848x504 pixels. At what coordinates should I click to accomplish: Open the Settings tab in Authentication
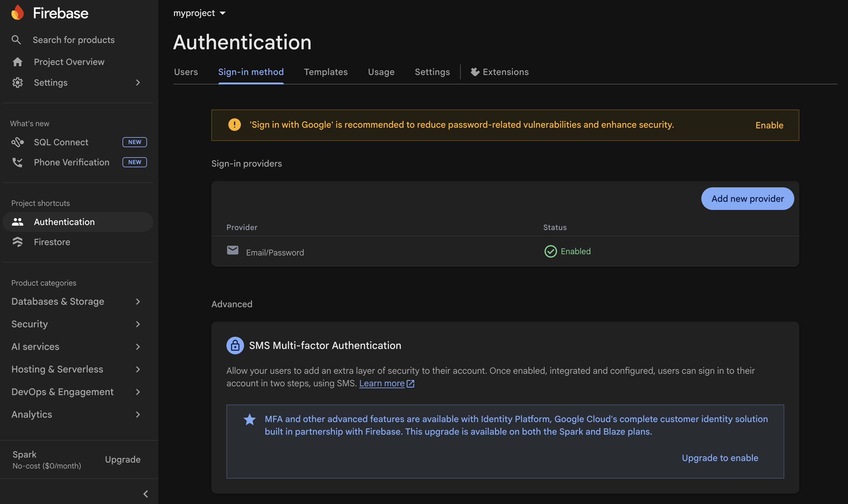point(432,72)
